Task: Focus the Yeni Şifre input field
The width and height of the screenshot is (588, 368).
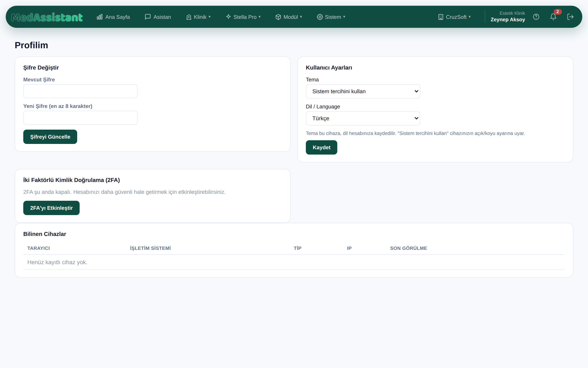Action: point(80,118)
